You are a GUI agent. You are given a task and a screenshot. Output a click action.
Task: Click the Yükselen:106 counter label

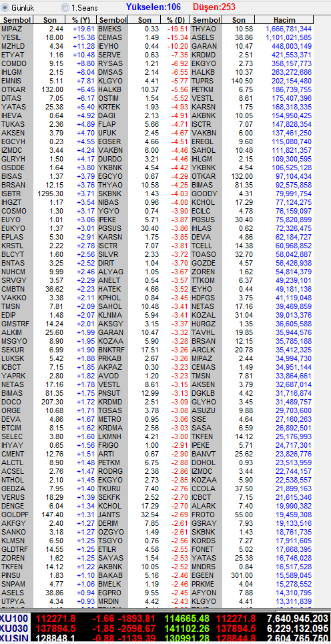point(153,7)
